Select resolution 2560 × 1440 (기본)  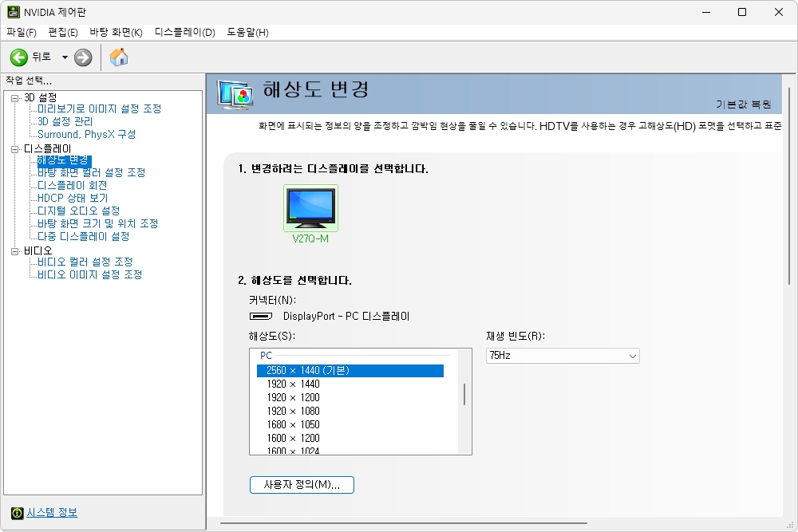point(350,371)
